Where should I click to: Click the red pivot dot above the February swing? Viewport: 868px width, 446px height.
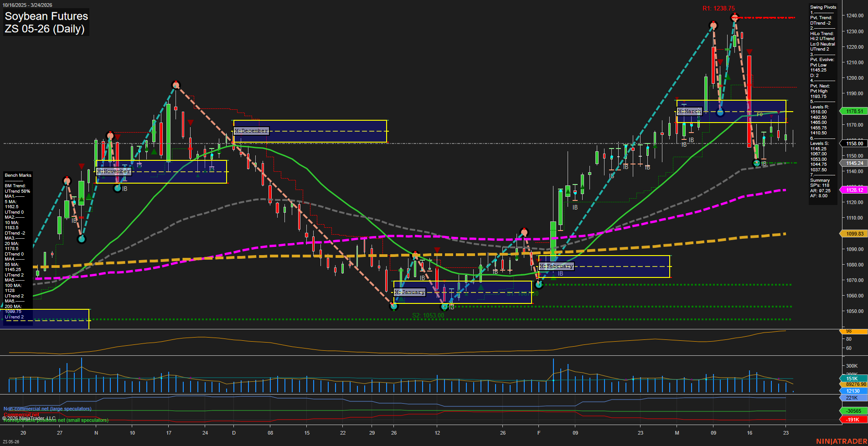click(524, 232)
